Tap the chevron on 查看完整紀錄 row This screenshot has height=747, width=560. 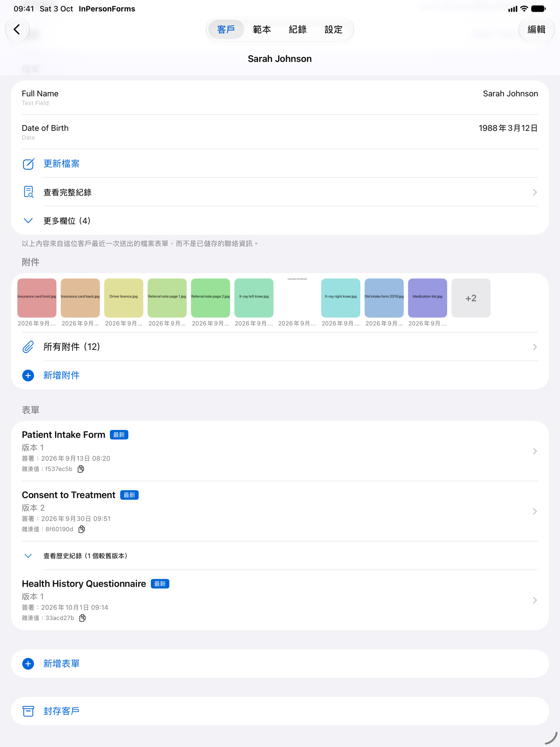(535, 192)
